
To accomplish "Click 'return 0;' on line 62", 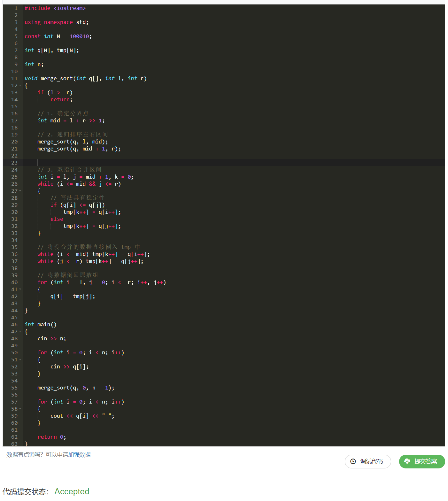I will point(52,437).
